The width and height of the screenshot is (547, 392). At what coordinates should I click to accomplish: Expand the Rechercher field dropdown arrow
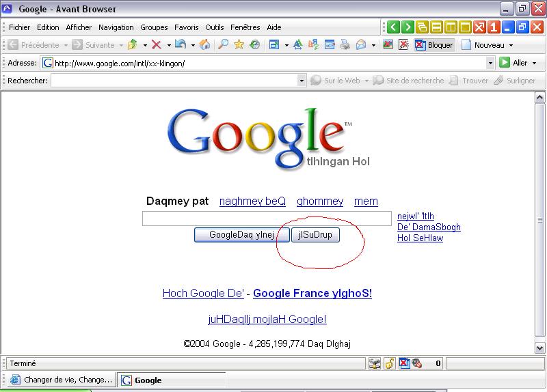pyautogui.click(x=302, y=81)
